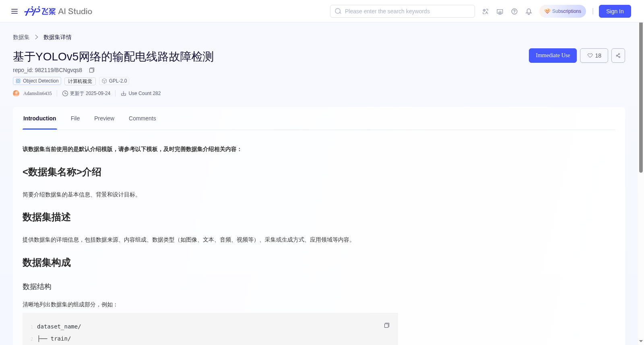Open the notifications bell icon
This screenshot has width=644, height=345.
pyautogui.click(x=529, y=11)
